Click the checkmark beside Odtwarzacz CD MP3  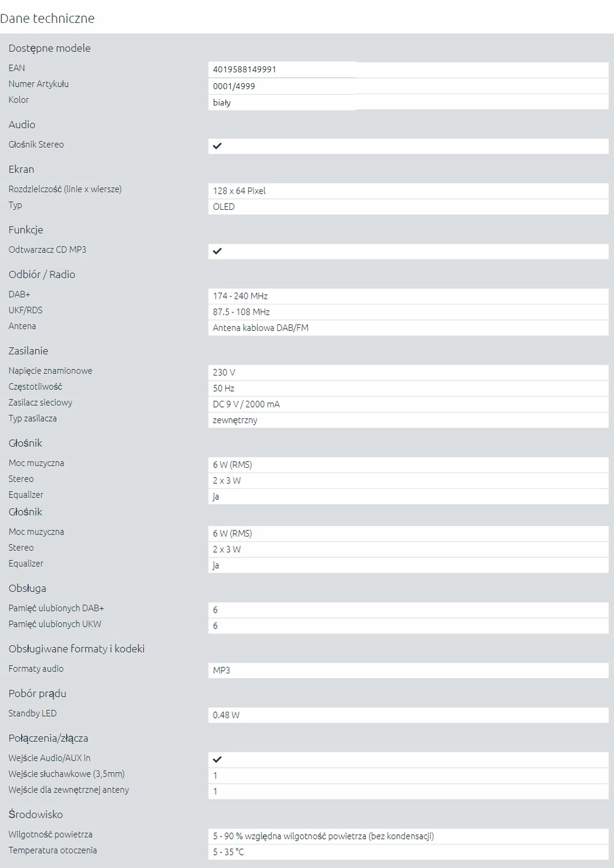click(x=218, y=251)
